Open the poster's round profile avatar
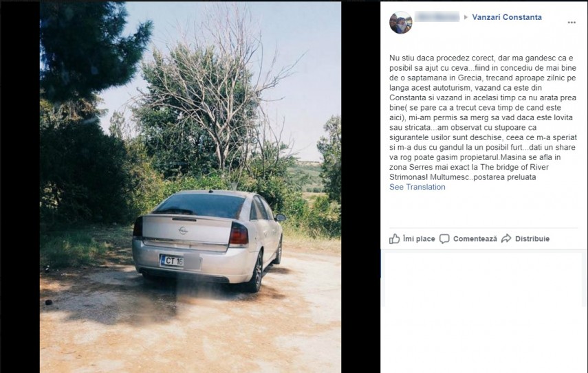This screenshot has width=588, height=373. pos(401,23)
